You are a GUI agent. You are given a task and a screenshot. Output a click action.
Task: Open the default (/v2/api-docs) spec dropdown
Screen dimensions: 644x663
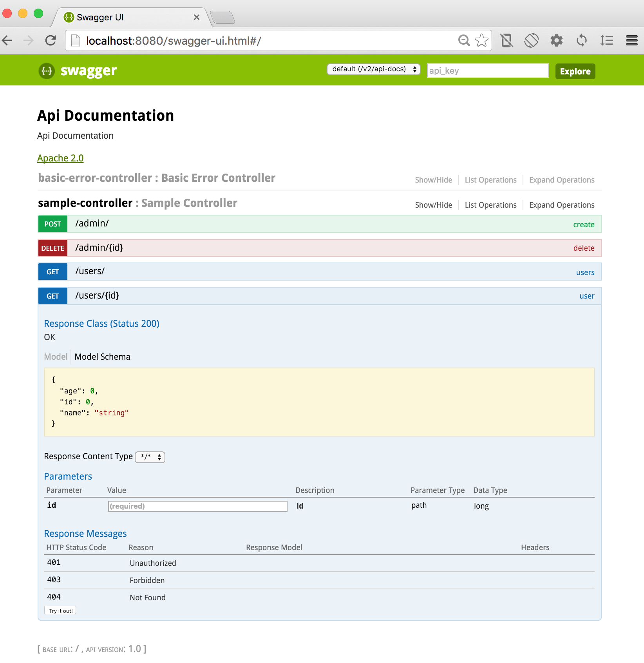(x=373, y=69)
